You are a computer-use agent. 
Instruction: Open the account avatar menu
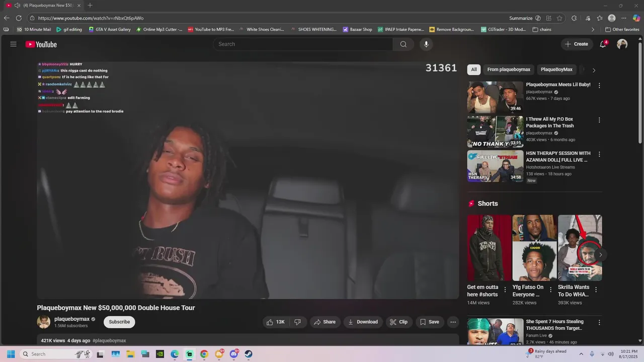click(x=622, y=44)
